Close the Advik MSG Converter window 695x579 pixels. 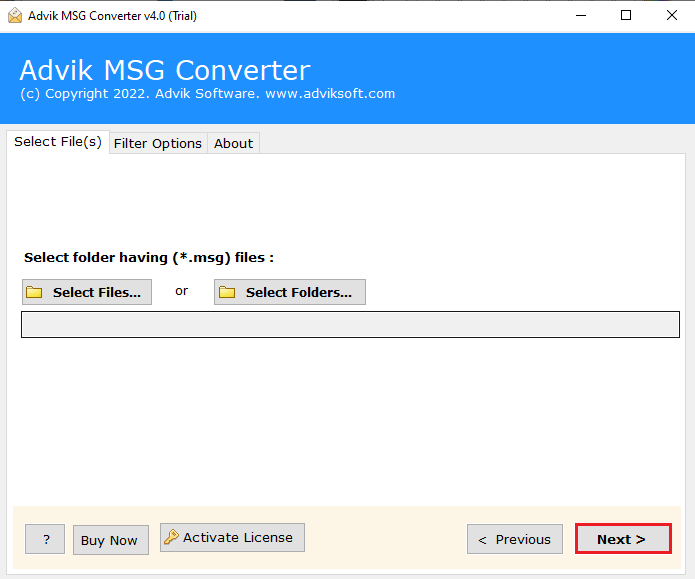(x=672, y=16)
